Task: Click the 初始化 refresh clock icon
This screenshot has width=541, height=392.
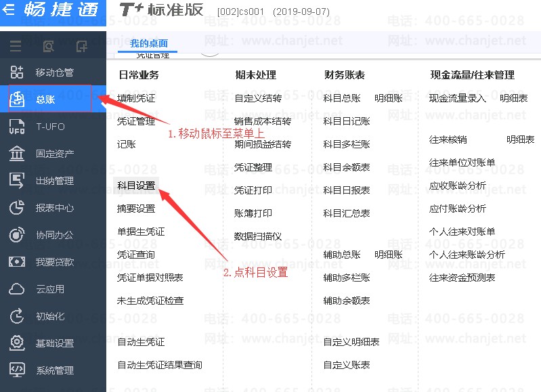Action: point(16,316)
